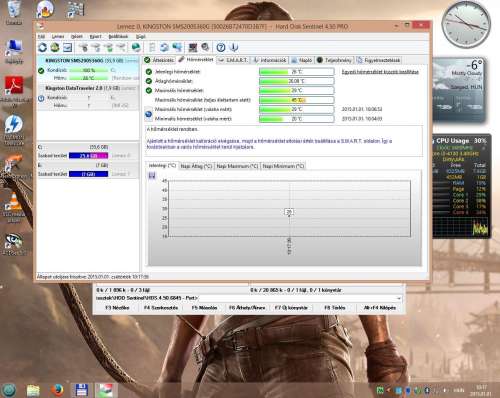Click the Egyedi hőmérséklet küszöb beállítása link
Screen dimensions: 500x398
click(x=380, y=72)
